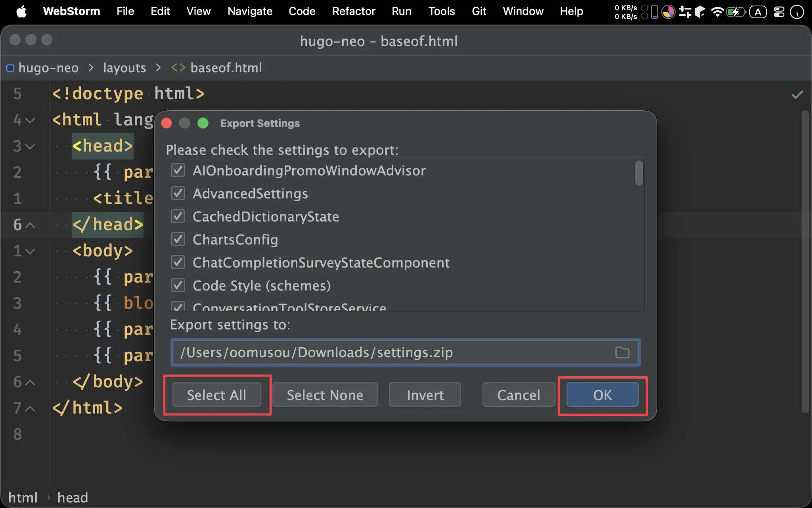Click the fold arrow beside the closing head tag
812x508 pixels.
(x=30, y=225)
